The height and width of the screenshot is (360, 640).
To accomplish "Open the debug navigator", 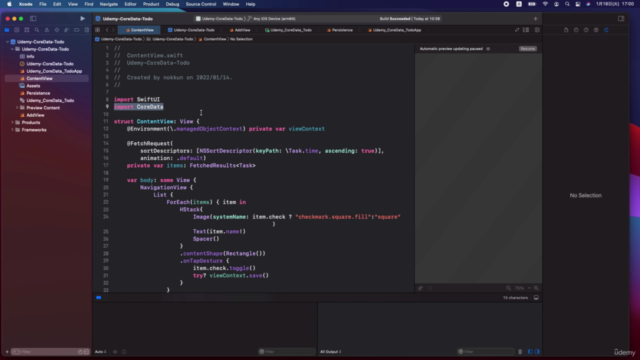I will [67, 30].
